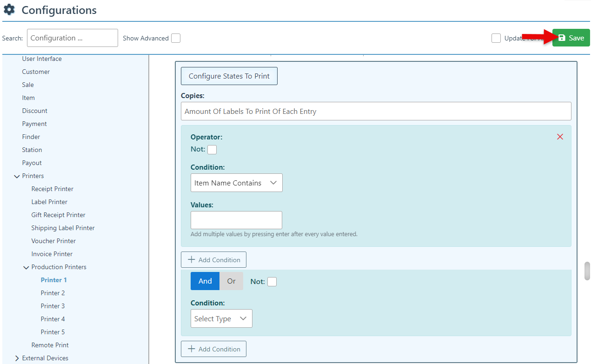Collapse the Production Printers chevron
Viewport: 591px width, 364px height.
pyautogui.click(x=27, y=267)
